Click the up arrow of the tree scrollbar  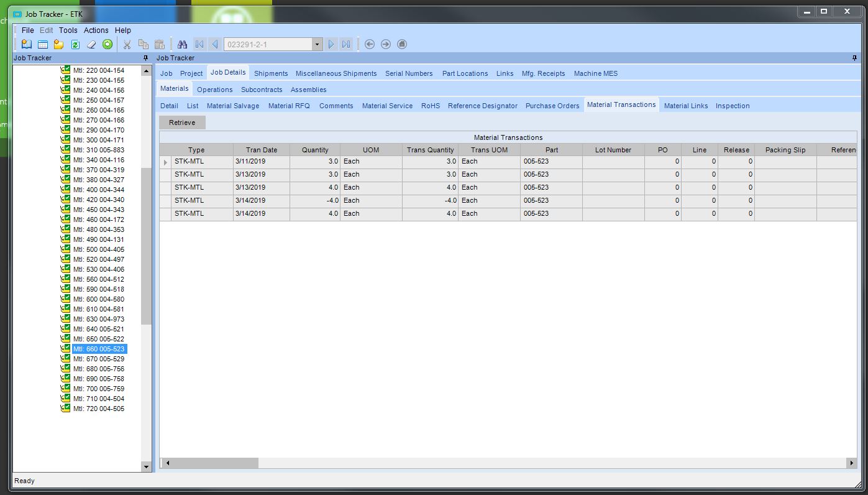point(147,71)
